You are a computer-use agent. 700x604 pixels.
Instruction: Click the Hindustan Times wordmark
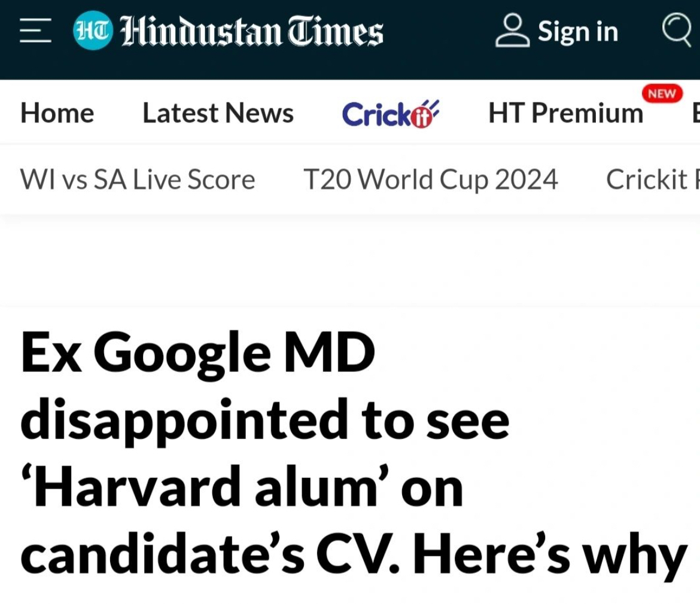251,31
